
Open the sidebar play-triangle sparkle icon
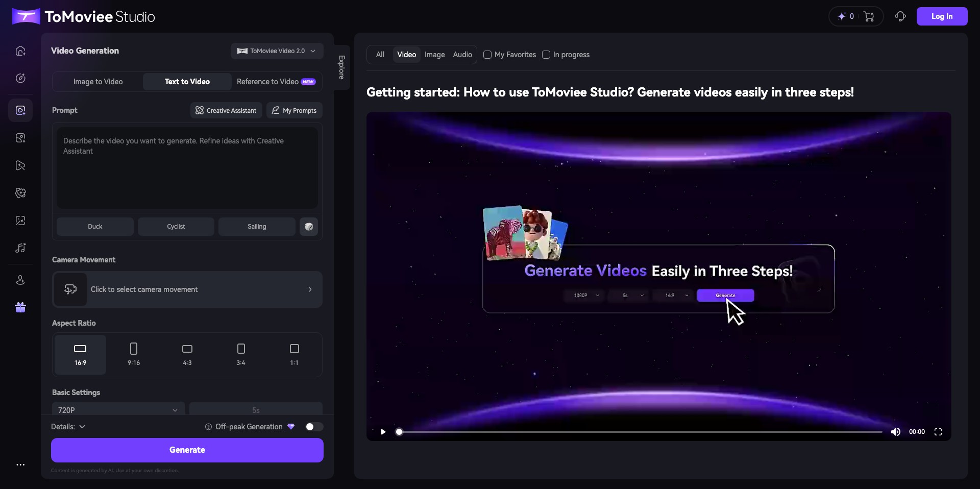(x=20, y=165)
